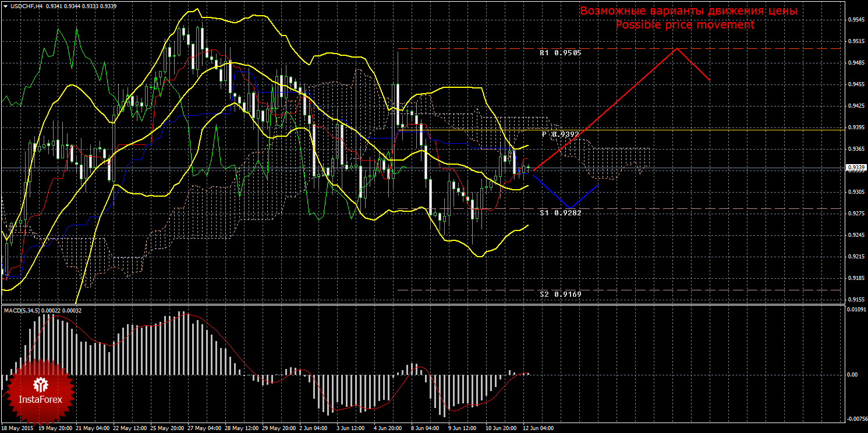Click the MACD(5,34,5) indicator label
The image size is (868, 433).
[x=23, y=310]
